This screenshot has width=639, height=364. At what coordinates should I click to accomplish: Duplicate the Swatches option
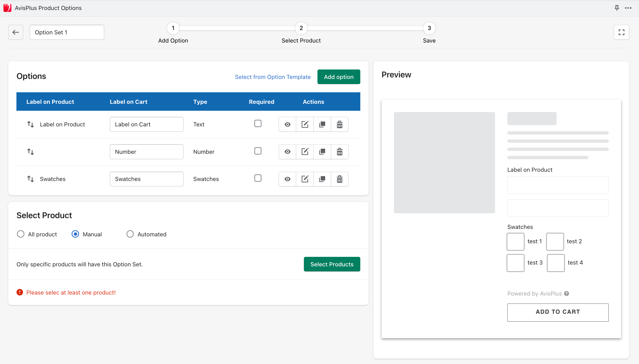tap(322, 179)
